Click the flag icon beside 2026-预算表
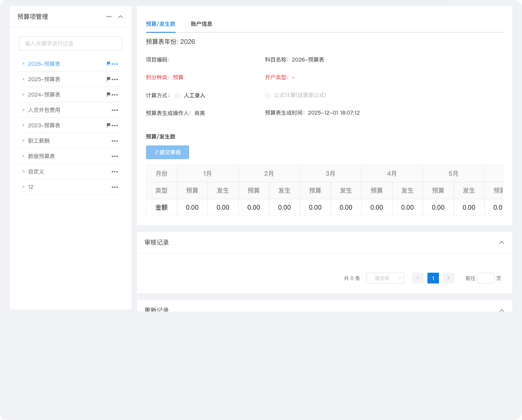522x420 pixels. pos(108,64)
